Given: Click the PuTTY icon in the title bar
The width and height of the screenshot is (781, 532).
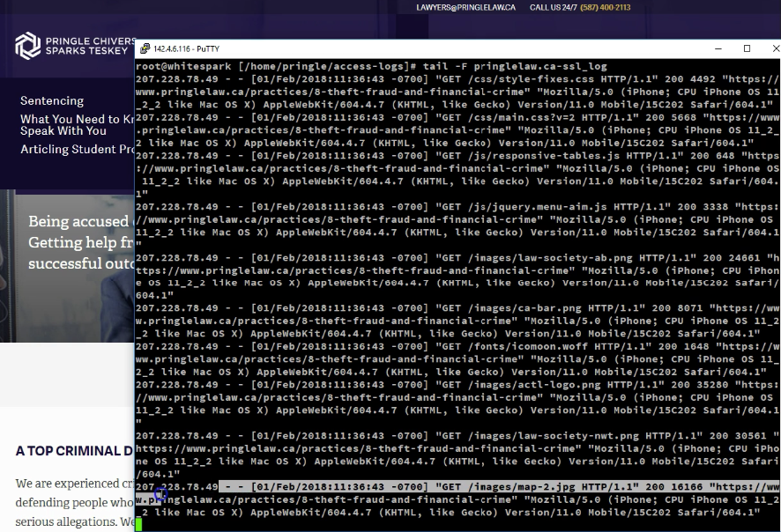Looking at the screenshot, I should tap(145, 48).
